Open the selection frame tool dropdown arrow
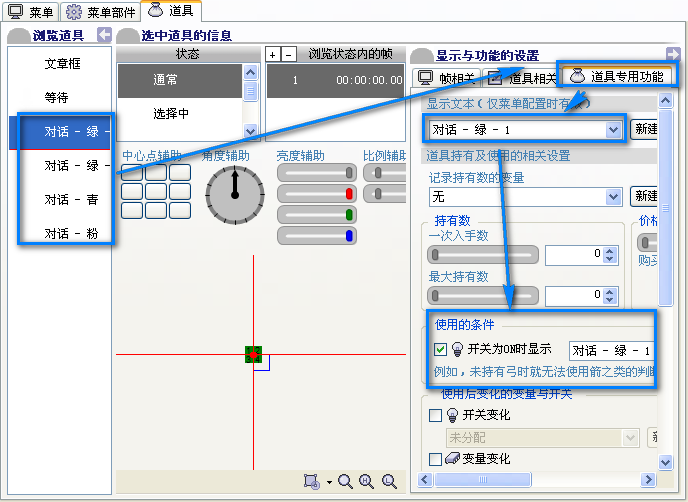 pos(329,482)
